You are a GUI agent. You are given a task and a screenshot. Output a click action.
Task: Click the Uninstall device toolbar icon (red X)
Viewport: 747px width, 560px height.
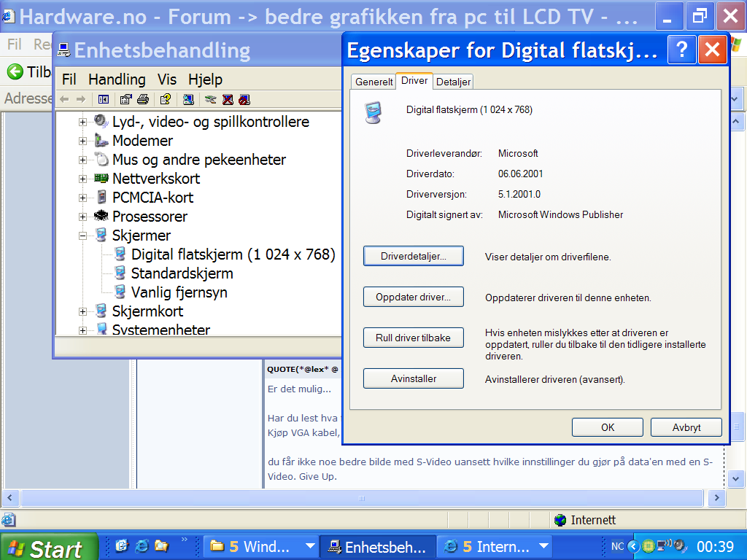[x=228, y=99]
